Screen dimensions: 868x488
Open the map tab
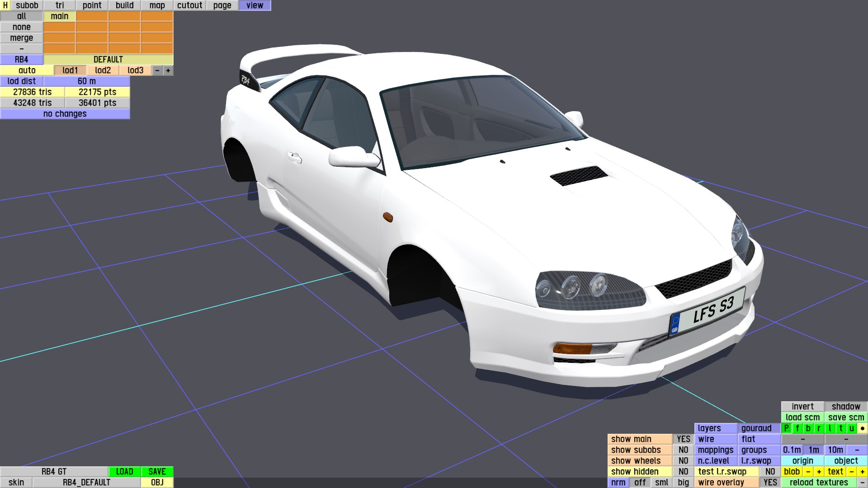click(x=157, y=5)
